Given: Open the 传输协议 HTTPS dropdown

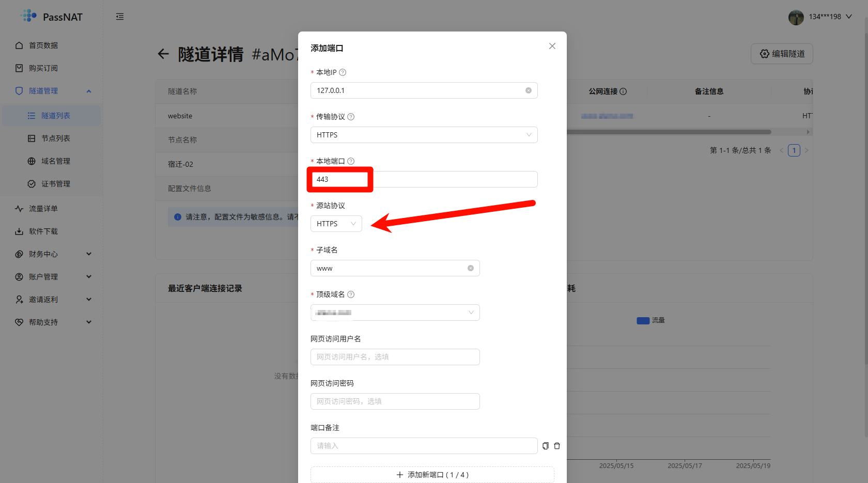Looking at the screenshot, I should click(x=424, y=135).
